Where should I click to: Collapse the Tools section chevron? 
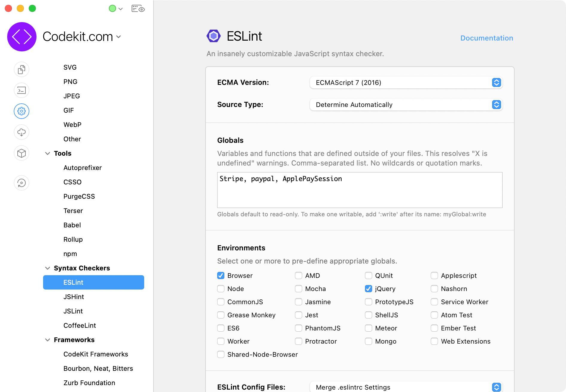pyautogui.click(x=48, y=153)
